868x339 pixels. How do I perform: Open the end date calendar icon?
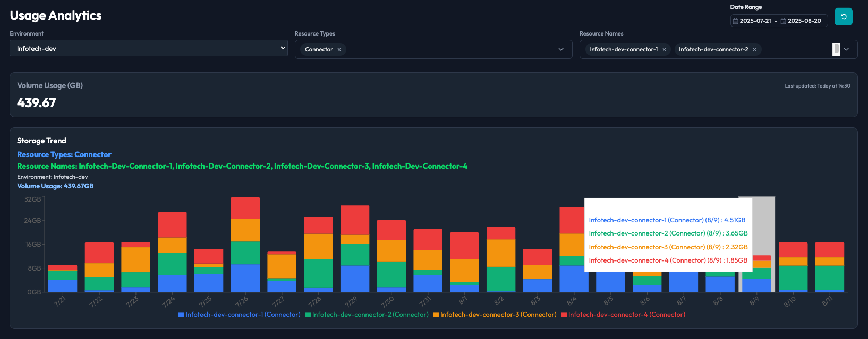tap(783, 21)
